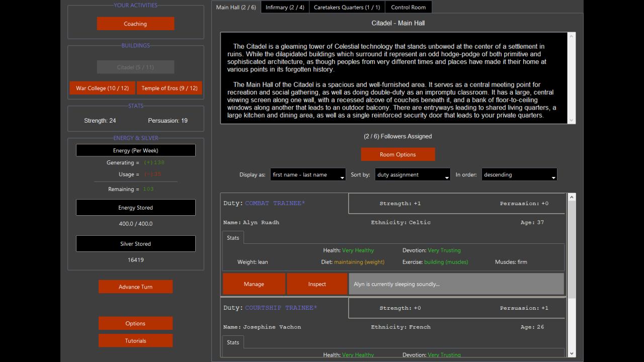Click the Energy (Per Week) header
644x362 pixels.
point(135,150)
